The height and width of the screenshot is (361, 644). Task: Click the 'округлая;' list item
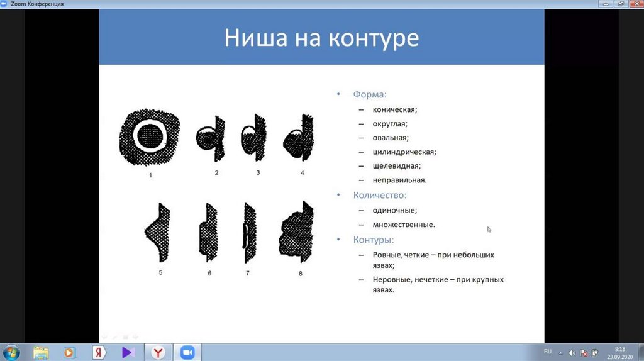(390, 124)
